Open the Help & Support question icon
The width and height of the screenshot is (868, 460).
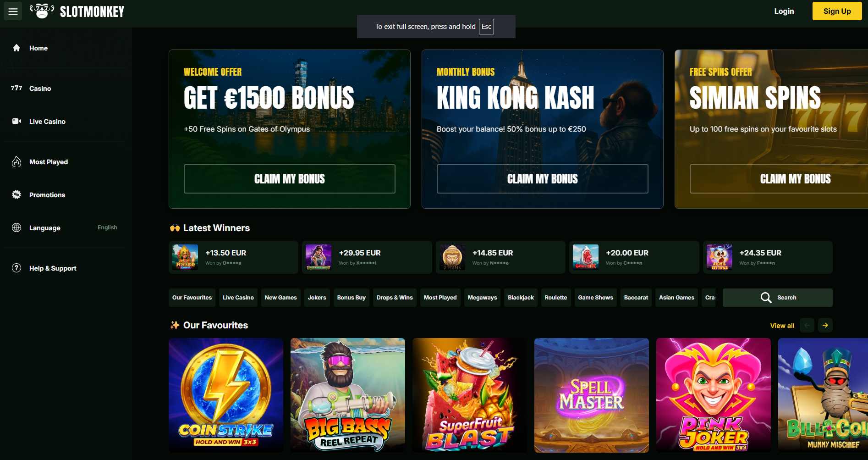coord(16,268)
